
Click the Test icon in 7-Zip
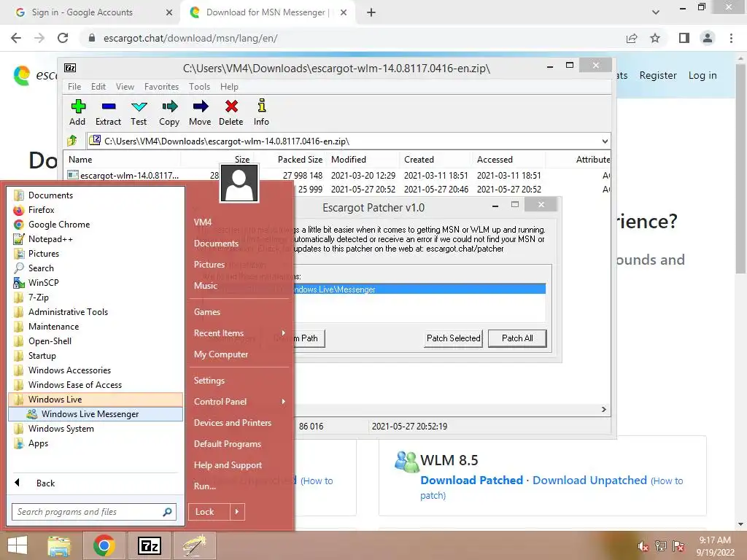point(139,106)
